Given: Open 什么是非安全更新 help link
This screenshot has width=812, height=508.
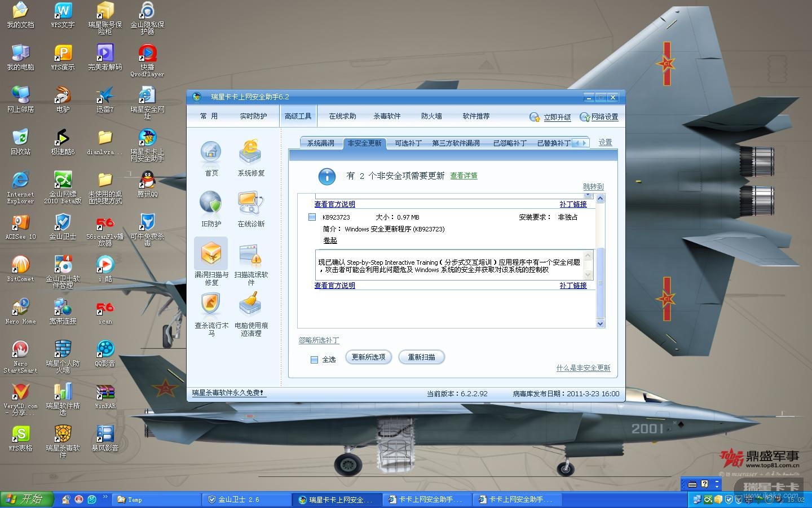Looking at the screenshot, I should pyautogui.click(x=583, y=368).
